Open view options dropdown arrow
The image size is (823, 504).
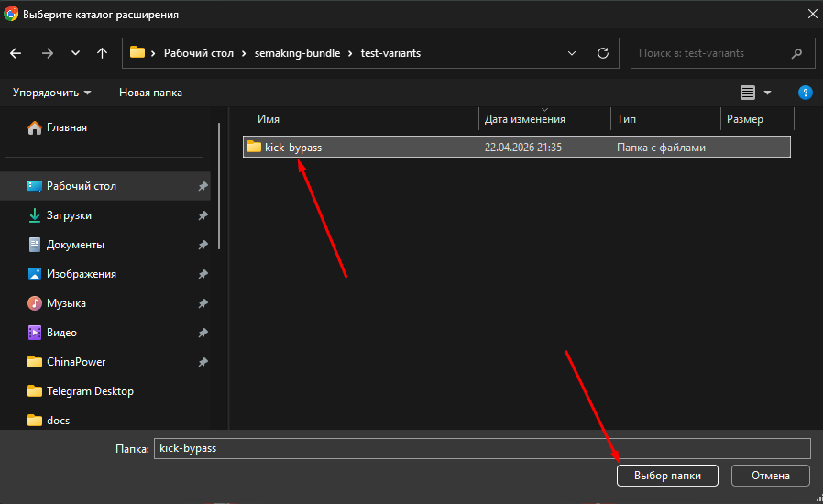(768, 93)
